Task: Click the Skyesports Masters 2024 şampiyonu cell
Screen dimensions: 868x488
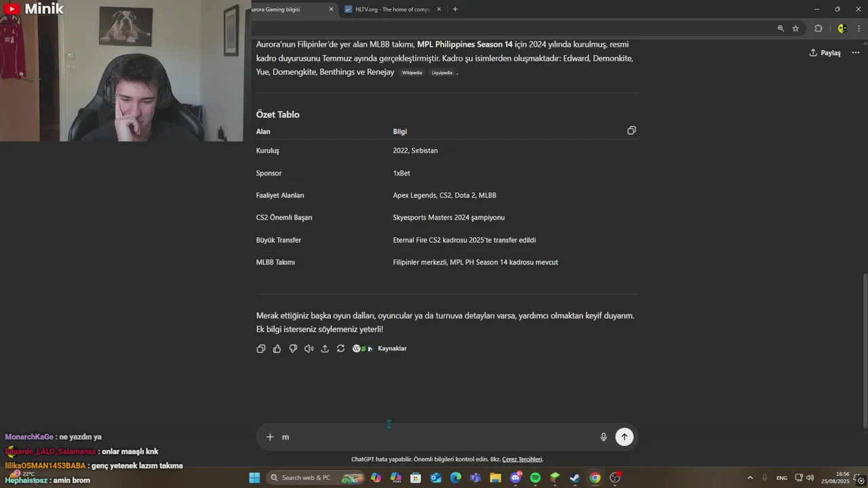Action: pyautogui.click(x=449, y=218)
